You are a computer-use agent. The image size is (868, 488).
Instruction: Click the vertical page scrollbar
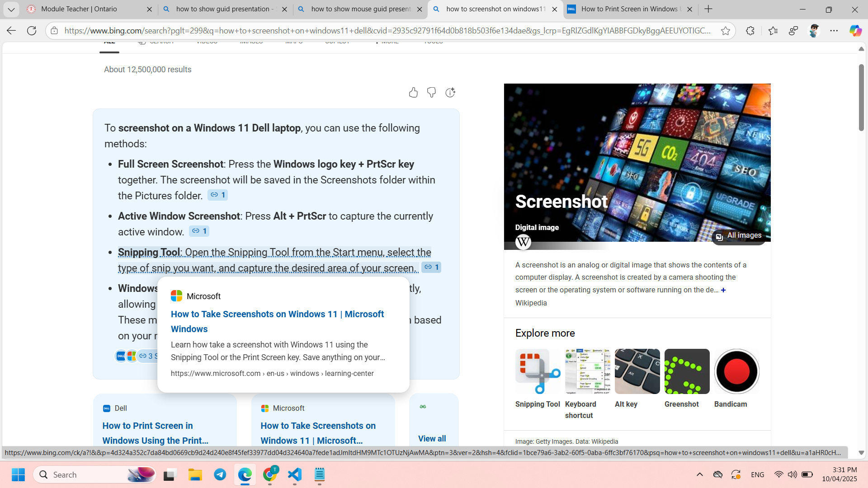click(x=861, y=98)
